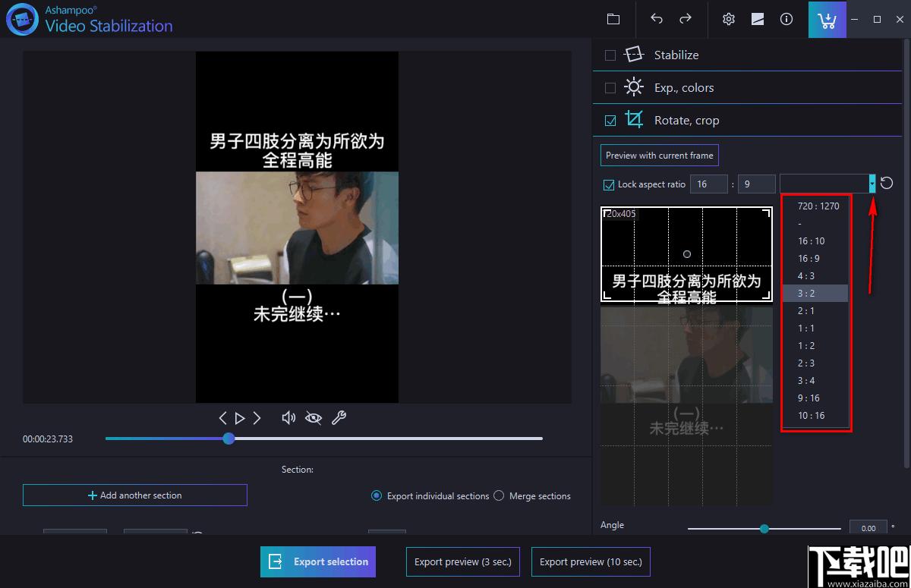Screen dimensions: 911x588
Task: Toggle the crossed-eye preview visibility icon
Action: (x=314, y=418)
